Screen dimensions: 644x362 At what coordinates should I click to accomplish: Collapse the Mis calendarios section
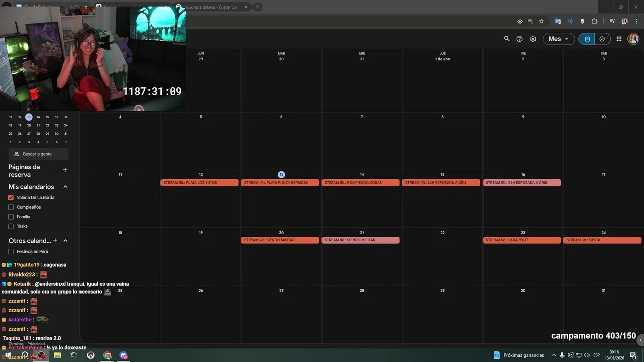(65, 187)
